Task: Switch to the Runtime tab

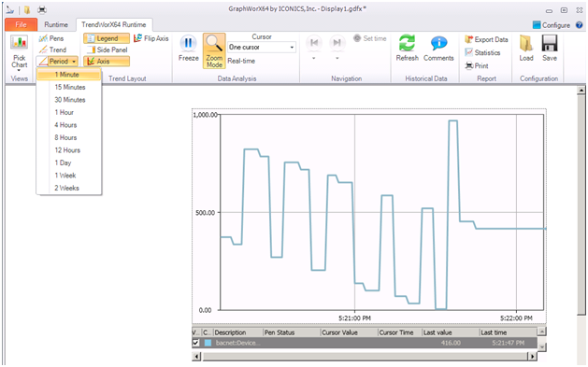Action: [x=56, y=24]
